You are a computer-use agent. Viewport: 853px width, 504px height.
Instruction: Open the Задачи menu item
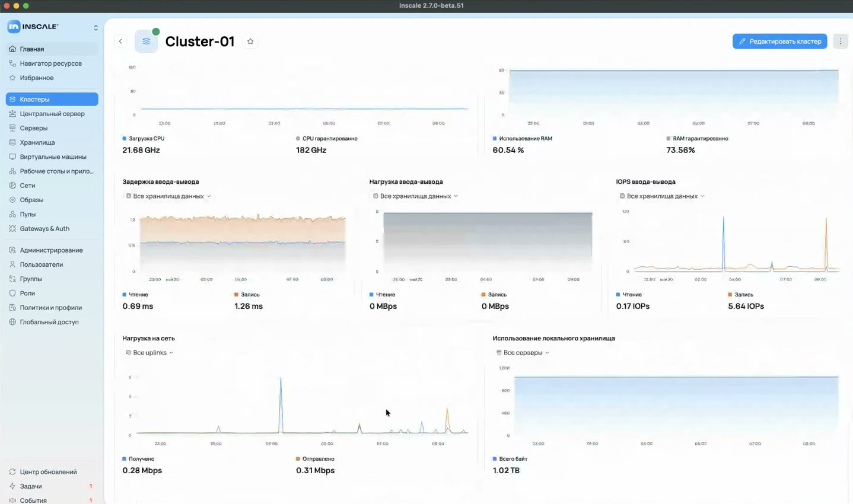pyautogui.click(x=52, y=486)
